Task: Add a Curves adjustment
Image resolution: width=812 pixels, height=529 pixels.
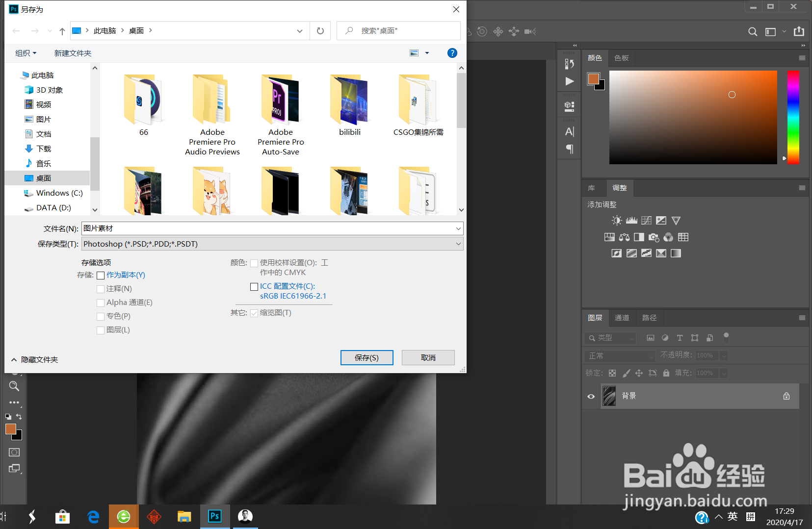Action: coord(647,221)
